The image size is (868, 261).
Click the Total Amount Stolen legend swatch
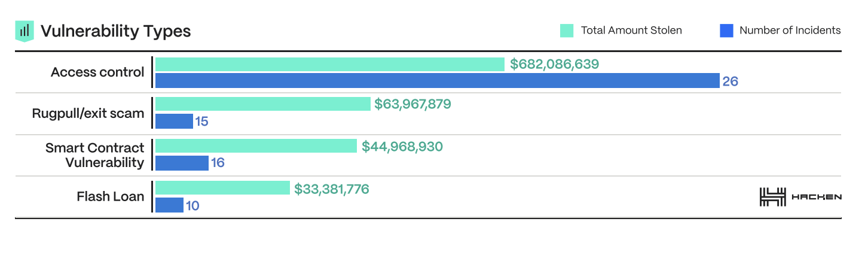pyautogui.click(x=567, y=31)
